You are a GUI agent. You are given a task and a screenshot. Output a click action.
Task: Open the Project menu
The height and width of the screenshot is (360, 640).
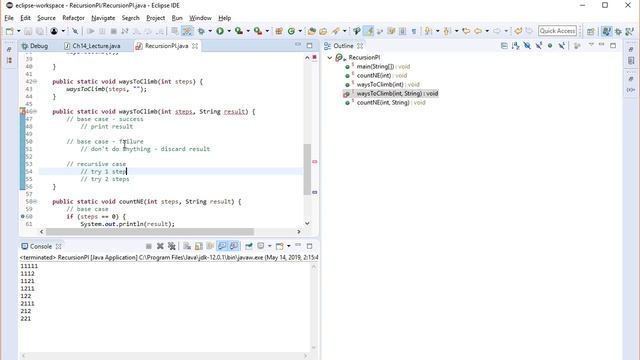coord(156,18)
